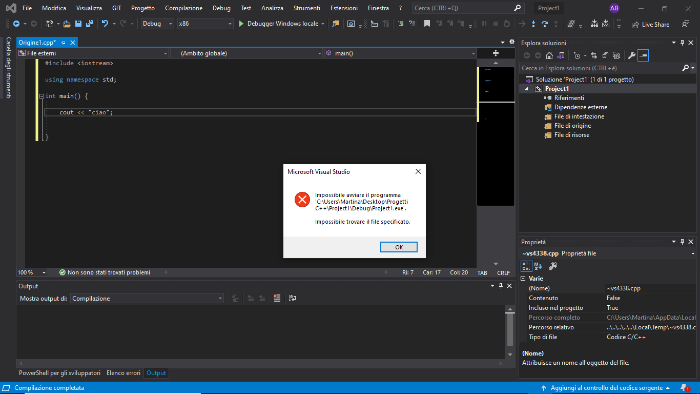Expand the debugger target dropdown arrow

tap(323, 24)
